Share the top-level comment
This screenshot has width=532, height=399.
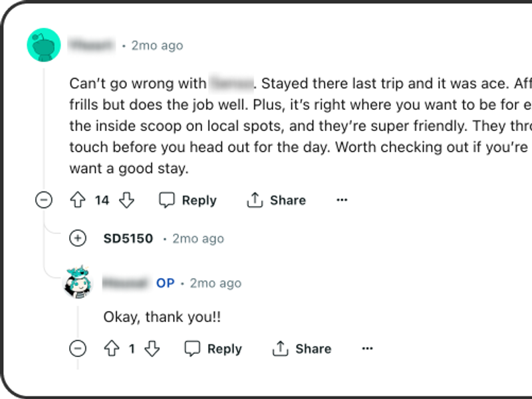276,200
